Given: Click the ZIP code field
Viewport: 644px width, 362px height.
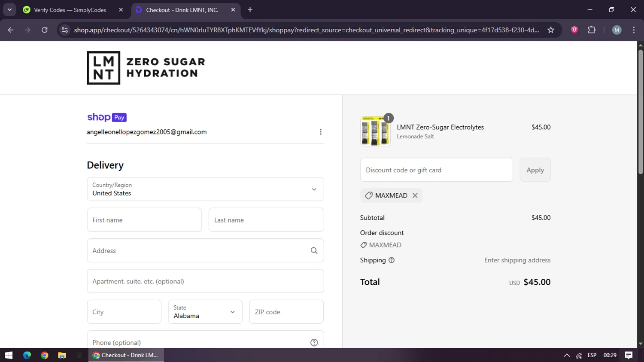Looking at the screenshot, I should (286, 312).
